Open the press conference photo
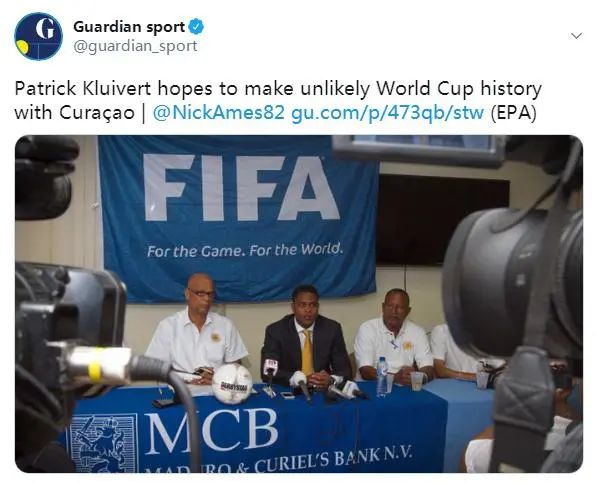 pyautogui.click(x=299, y=304)
